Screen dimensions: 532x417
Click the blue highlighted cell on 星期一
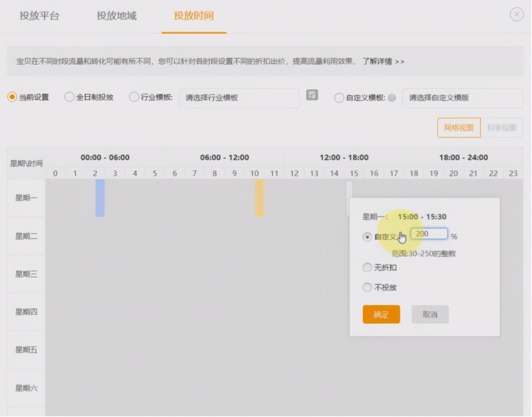pyautogui.click(x=100, y=198)
